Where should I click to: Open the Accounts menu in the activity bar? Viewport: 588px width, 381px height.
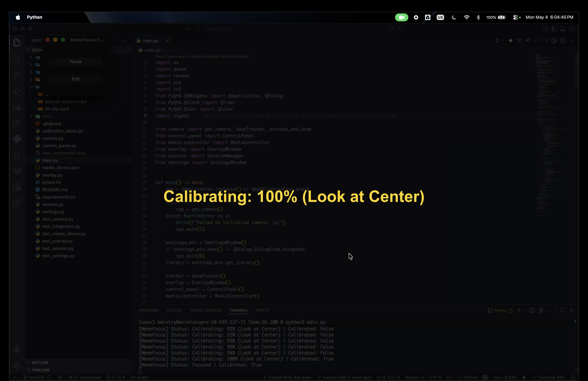coord(17,350)
